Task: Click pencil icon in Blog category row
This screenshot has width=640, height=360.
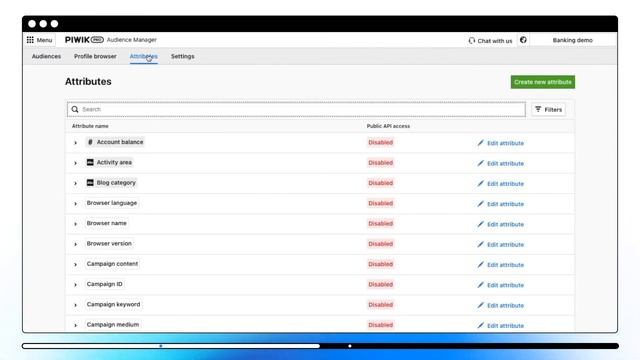Action: pos(480,184)
